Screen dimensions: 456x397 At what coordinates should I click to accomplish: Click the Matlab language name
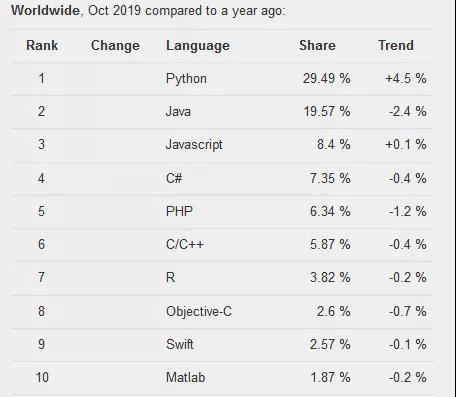pyautogui.click(x=186, y=377)
